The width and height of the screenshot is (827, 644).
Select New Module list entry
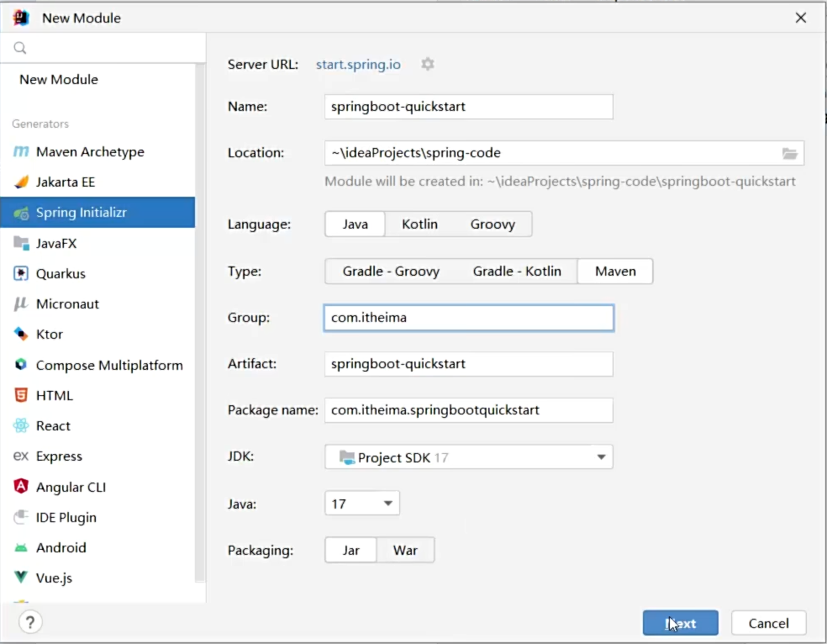97,80
